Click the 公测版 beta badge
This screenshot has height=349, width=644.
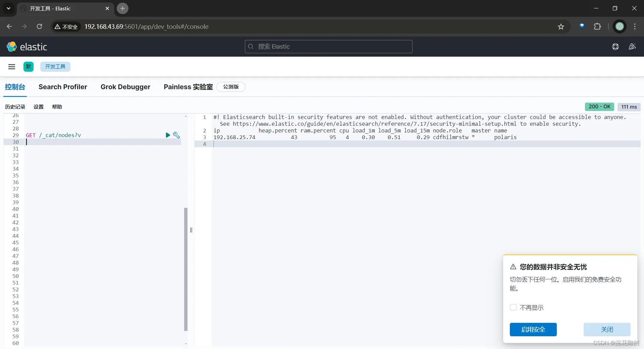[231, 87]
